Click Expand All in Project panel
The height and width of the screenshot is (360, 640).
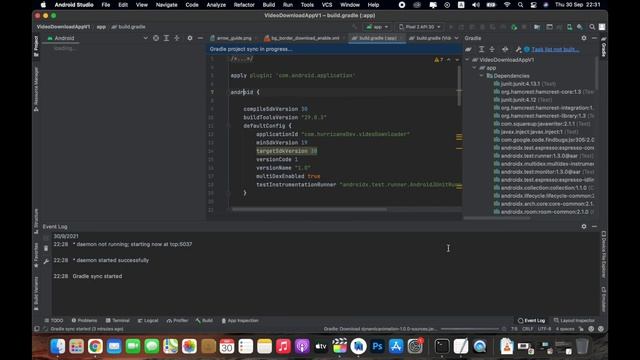click(x=167, y=38)
